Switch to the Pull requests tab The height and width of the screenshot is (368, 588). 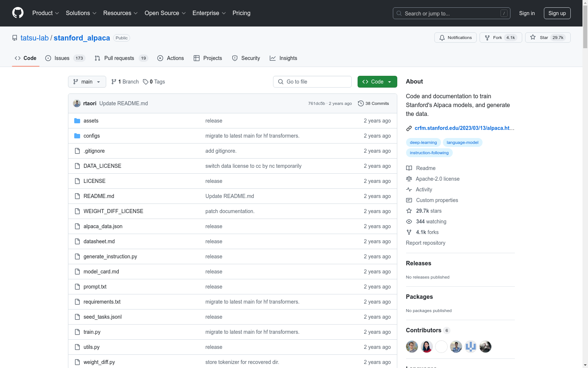coord(121,58)
